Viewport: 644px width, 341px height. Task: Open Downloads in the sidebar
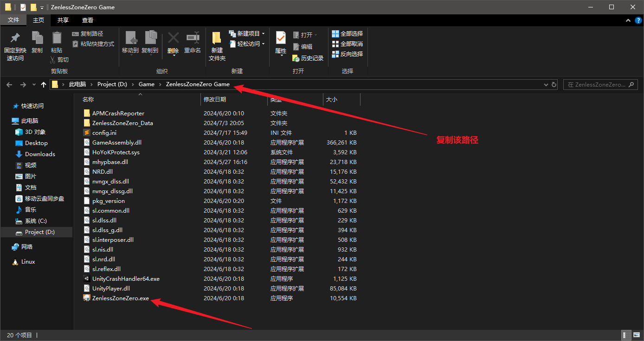pyautogui.click(x=39, y=154)
